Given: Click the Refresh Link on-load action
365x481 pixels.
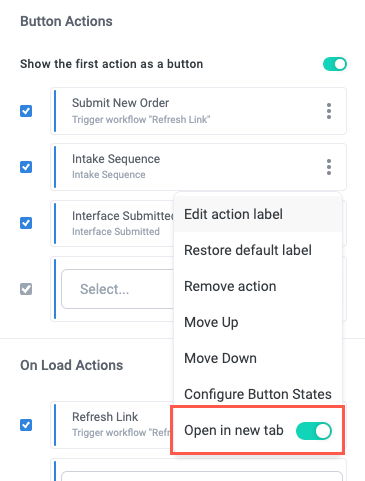Looking at the screenshot, I should [112, 425].
